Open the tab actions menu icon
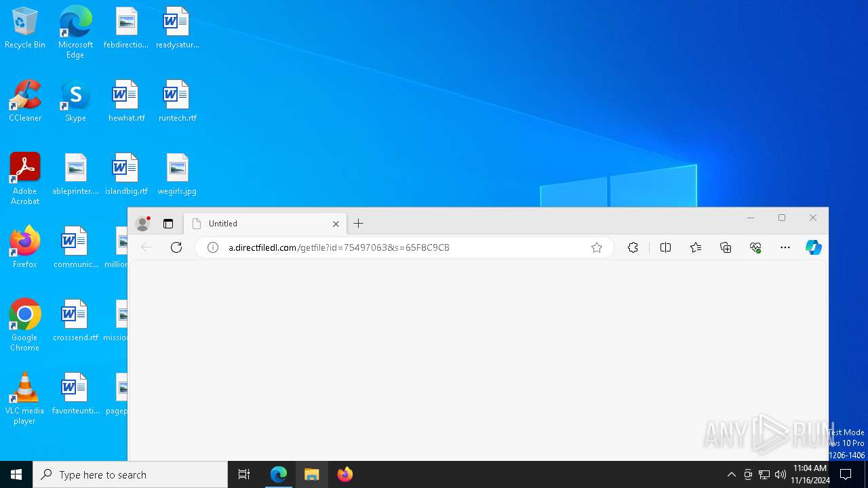Image resolution: width=868 pixels, height=488 pixels. pyautogui.click(x=168, y=224)
